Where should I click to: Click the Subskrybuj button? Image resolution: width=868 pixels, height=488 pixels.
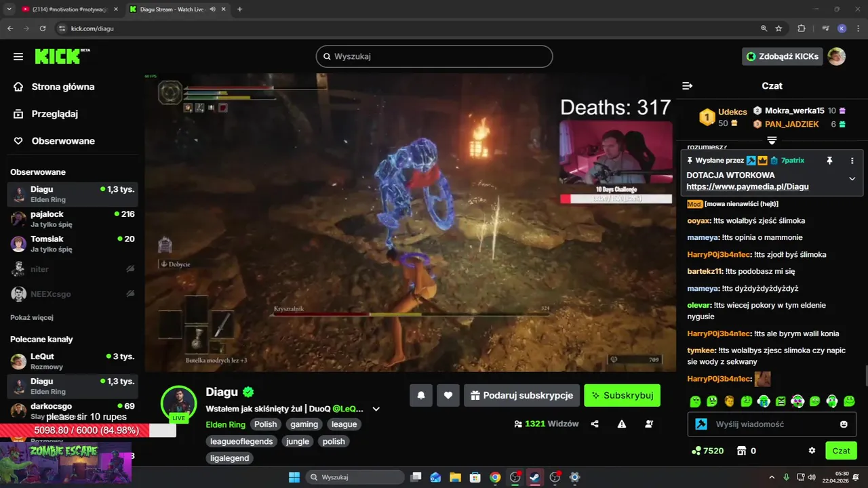622,395
